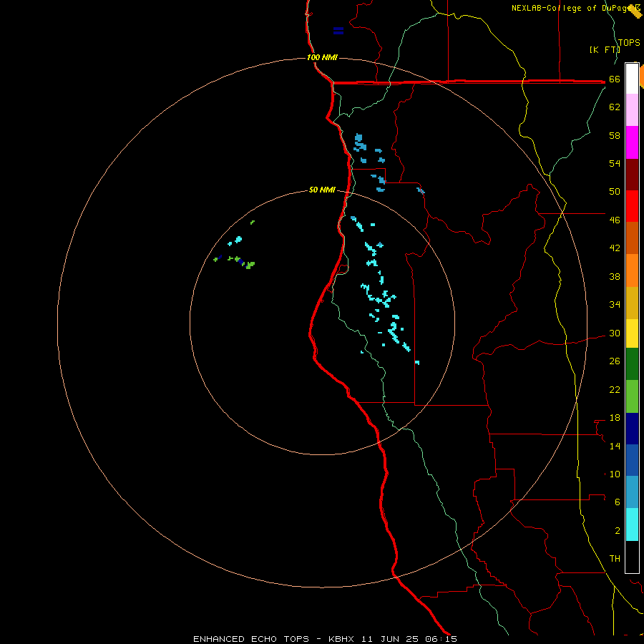Click the medium blue legend swatch
Screen dimensions: 644x644
[632, 460]
